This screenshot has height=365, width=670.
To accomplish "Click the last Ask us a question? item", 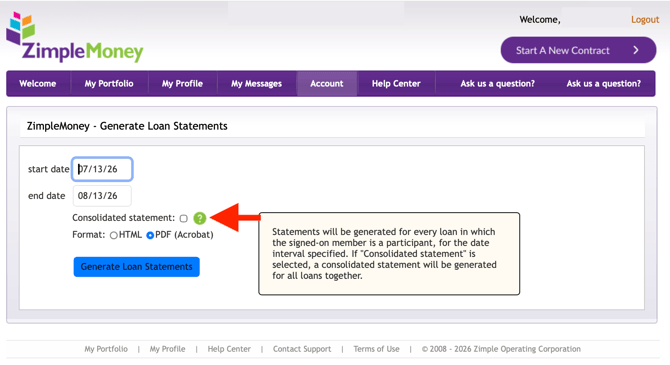I will click(603, 84).
